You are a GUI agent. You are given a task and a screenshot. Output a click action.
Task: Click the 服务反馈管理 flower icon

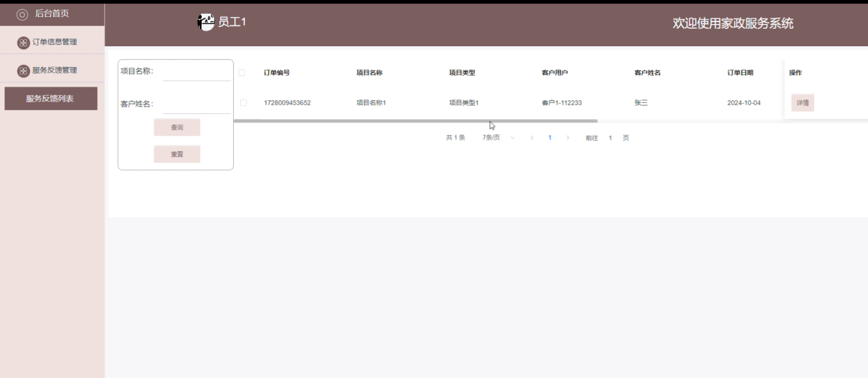(x=23, y=71)
